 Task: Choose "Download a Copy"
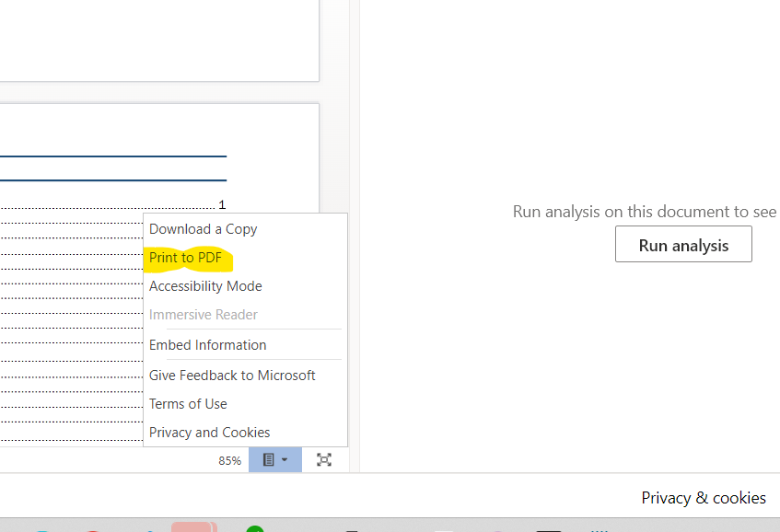tap(203, 228)
